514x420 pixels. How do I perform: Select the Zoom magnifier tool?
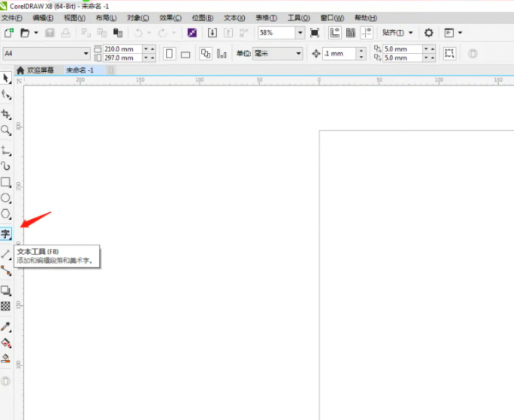6,131
